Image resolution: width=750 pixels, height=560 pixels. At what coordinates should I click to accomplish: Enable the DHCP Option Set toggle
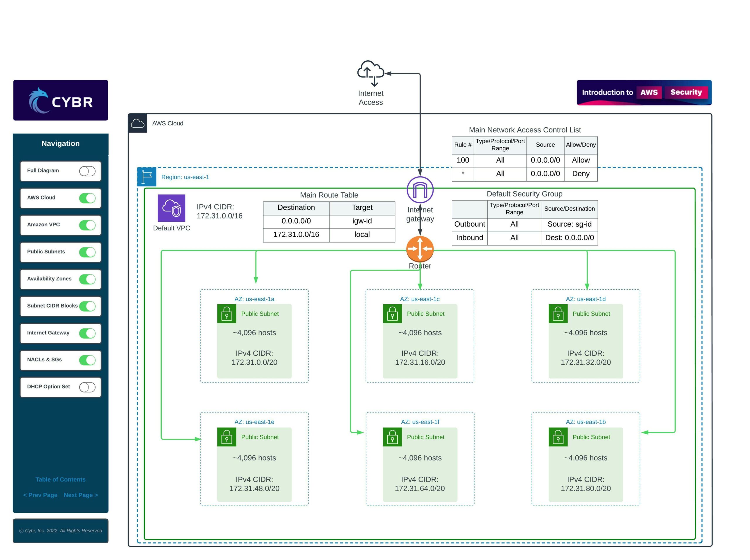87,387
